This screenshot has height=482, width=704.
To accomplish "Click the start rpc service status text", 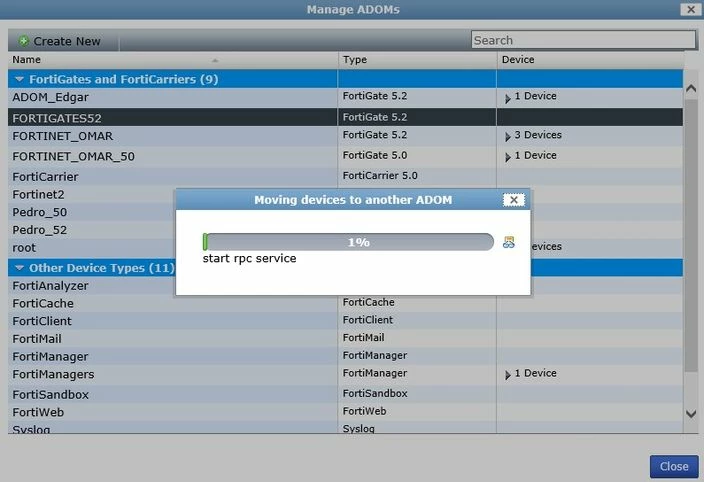I will tap(249, 259).
